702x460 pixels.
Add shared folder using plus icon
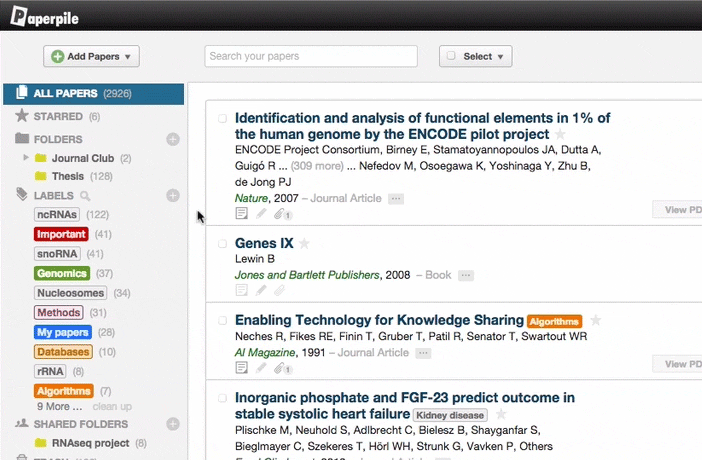coord(172,424)
